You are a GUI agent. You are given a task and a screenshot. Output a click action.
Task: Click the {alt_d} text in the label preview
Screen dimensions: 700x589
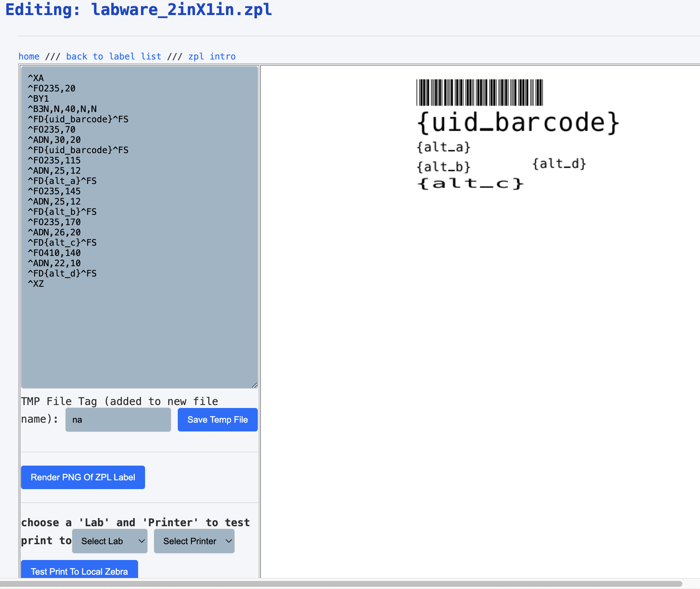coord(559,164)
